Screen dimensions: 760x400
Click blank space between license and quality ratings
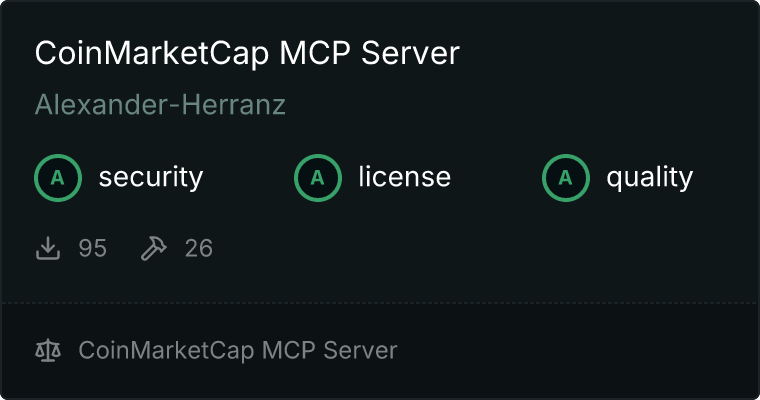click(x=496, y=178)
